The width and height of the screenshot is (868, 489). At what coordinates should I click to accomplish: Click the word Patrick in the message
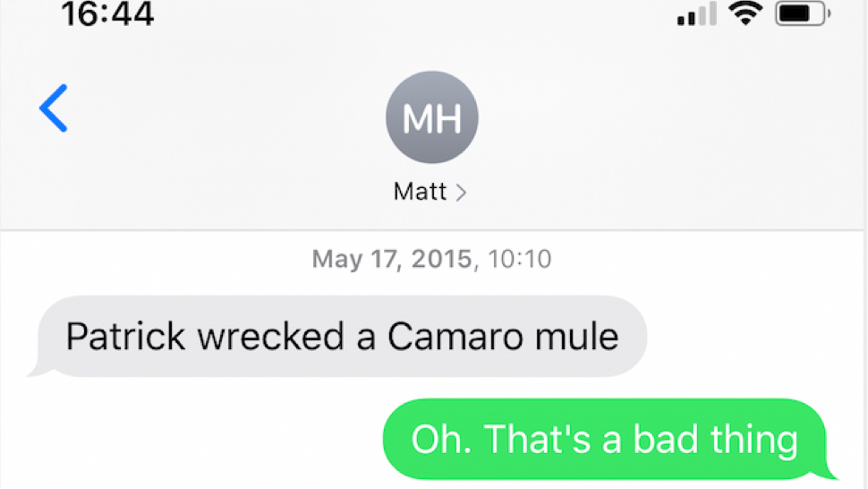[125, 336]
